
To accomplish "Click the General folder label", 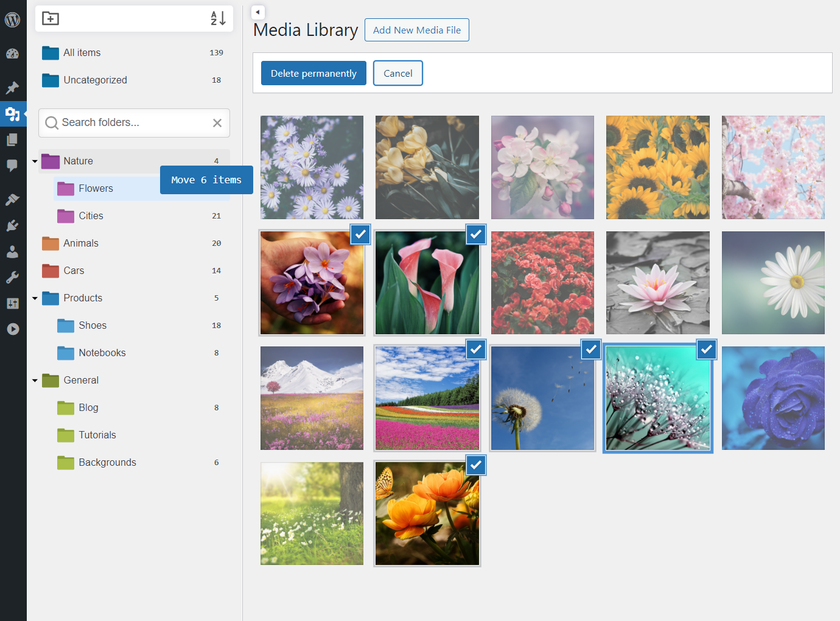I will (x=81, y=381).
